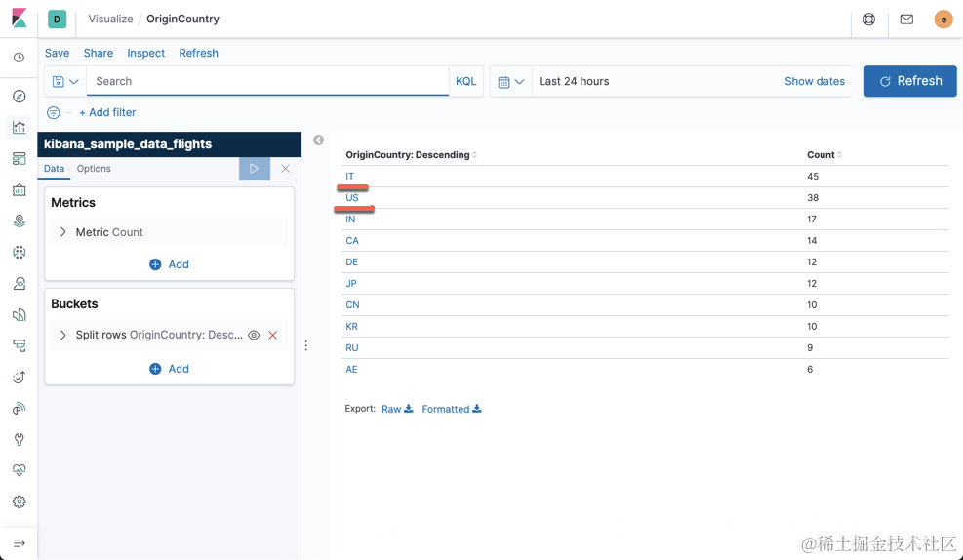Screen dimensions: 963x560
Task: Click Save in the top menu
Action: (x=58, y=53)
